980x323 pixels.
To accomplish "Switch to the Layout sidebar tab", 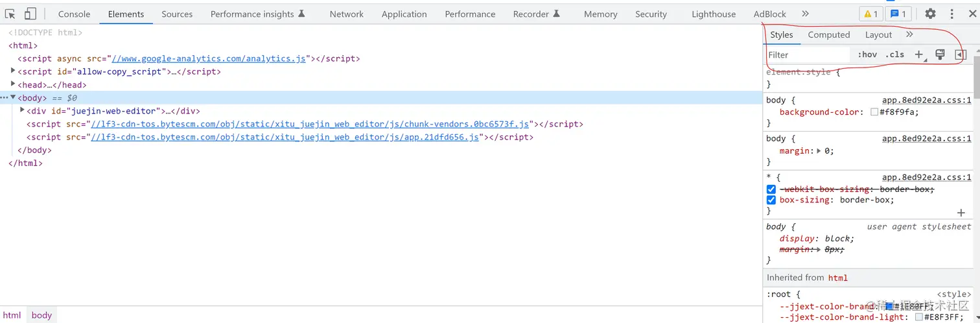I will (879, 35).
